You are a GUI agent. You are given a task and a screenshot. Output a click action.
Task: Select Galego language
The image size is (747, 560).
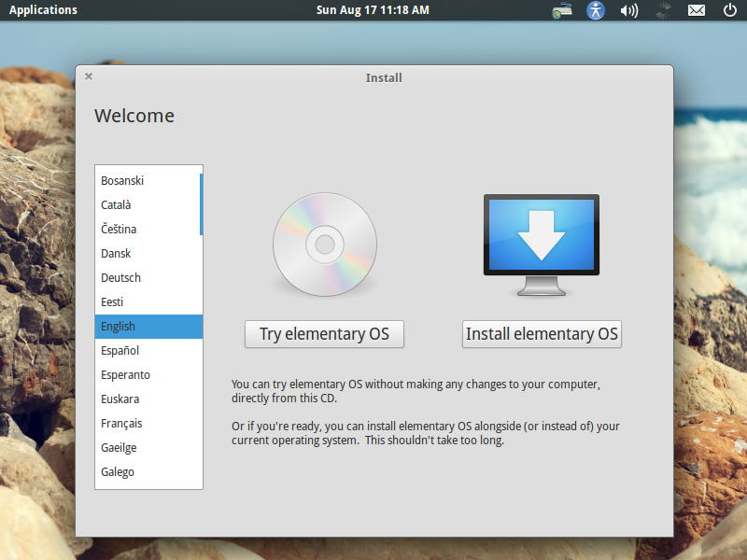coord(148,472)
